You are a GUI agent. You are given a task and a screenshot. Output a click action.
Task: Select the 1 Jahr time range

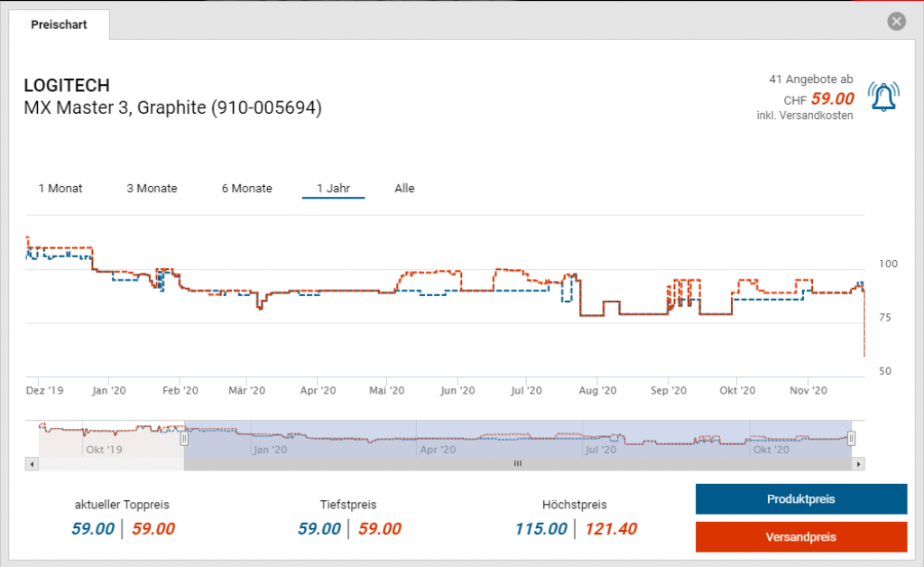click(x=333, y=189)
